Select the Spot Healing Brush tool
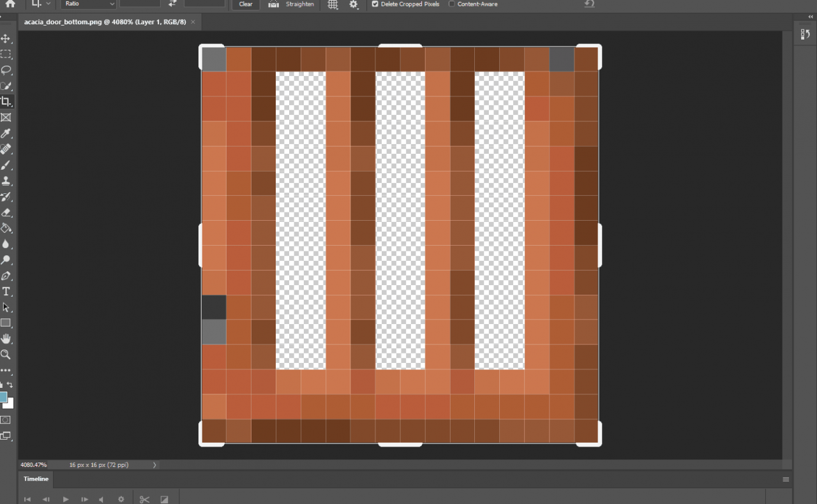The image size is (817, 504). click(x=6, y=149)
